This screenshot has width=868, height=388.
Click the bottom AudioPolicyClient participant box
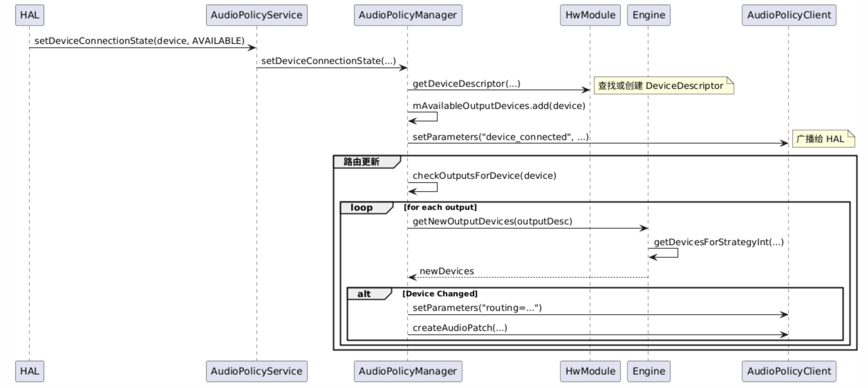pos(789,371)
